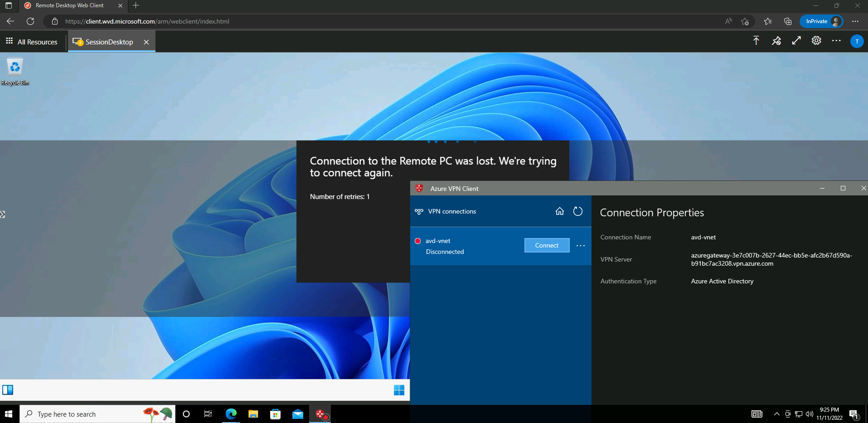Reload the browser page

pos(30,21)
